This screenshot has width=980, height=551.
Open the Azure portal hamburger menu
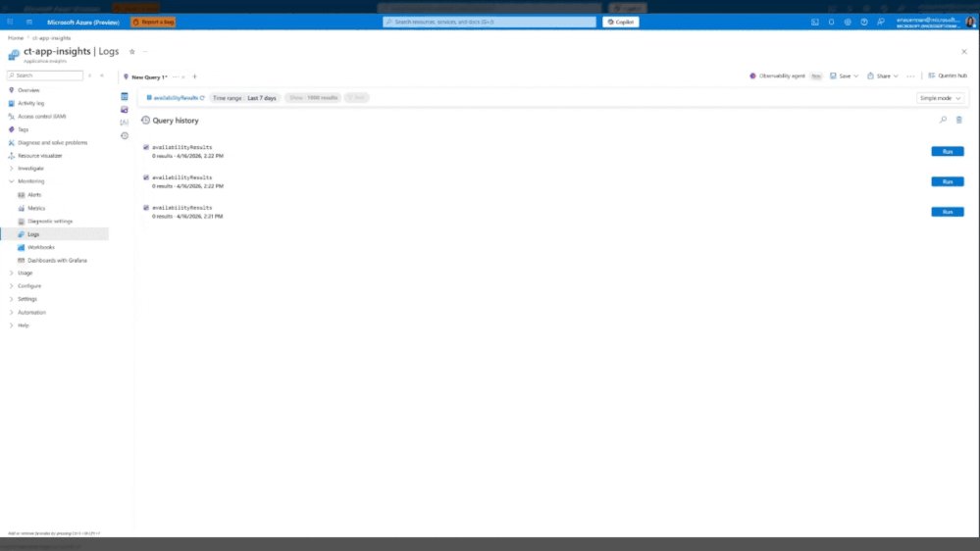click(x=29, y=22)
